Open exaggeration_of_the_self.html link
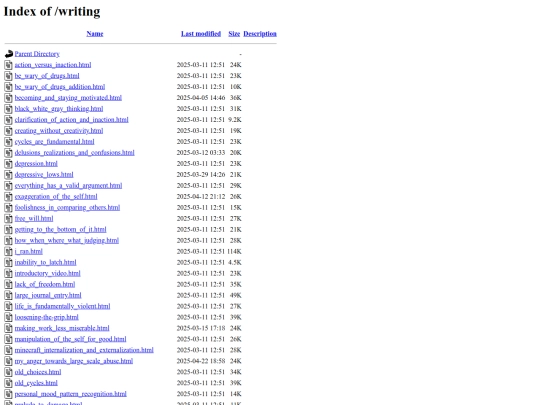The width and height of the screenshot is (540, 405). point(56,197)
